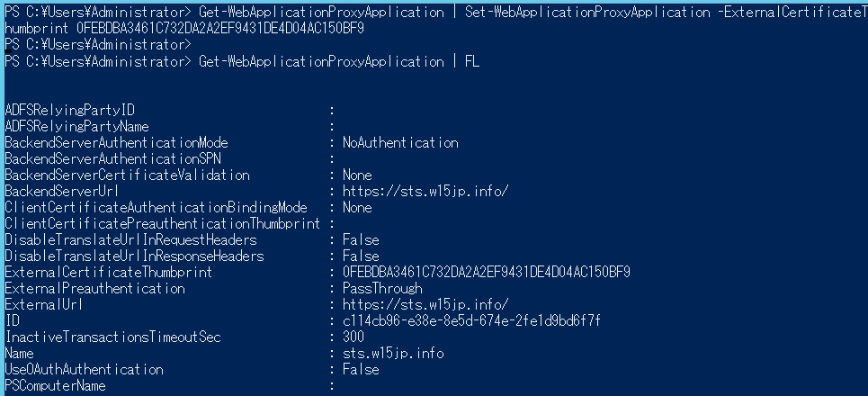The width and height of the screenshot is (868, 396).
Task: Click the DisableTranslateUrlInResponseHeaders property label
Action: pyautogui.click(x=135, y=256)
